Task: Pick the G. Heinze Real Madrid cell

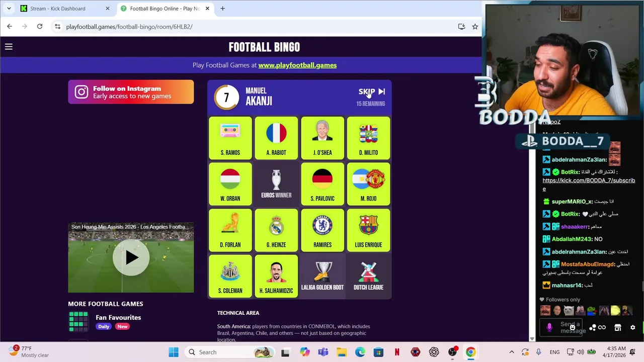Action: click(x=276, y=230)
